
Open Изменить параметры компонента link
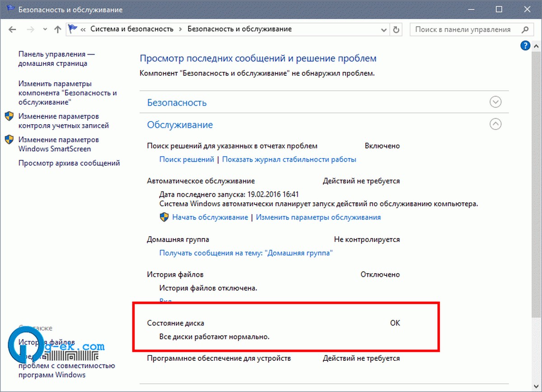click(68, 93)
